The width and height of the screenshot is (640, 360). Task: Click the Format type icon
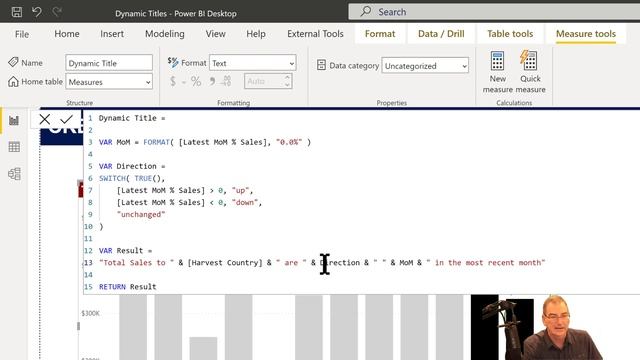click(173, 62)
